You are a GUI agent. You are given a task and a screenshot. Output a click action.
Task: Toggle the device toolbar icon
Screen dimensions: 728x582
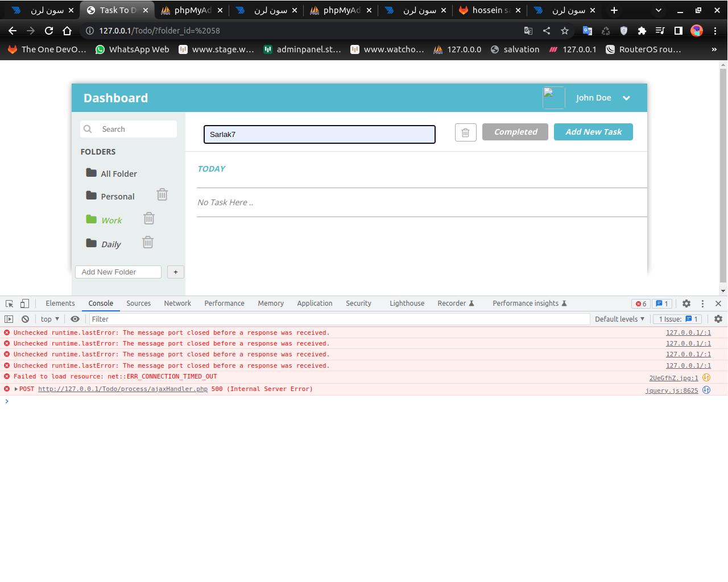click(x=24, y=304)
